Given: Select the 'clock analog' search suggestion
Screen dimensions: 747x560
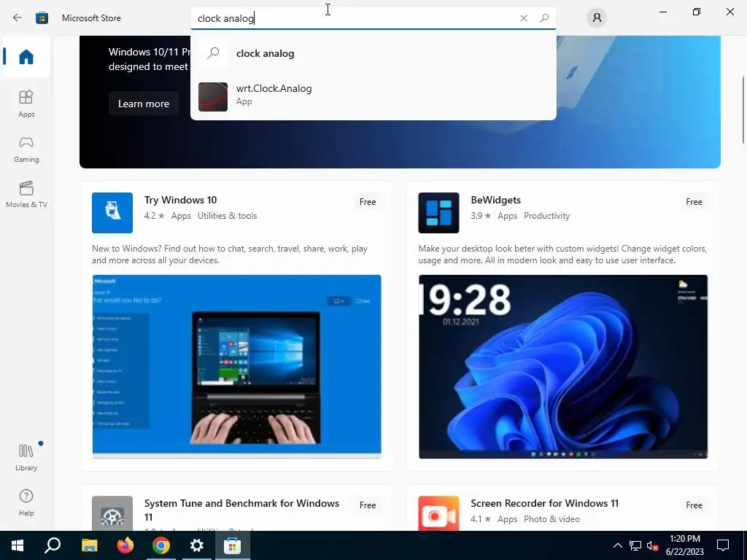Looking at the screenshot, I should pos(373,53).
